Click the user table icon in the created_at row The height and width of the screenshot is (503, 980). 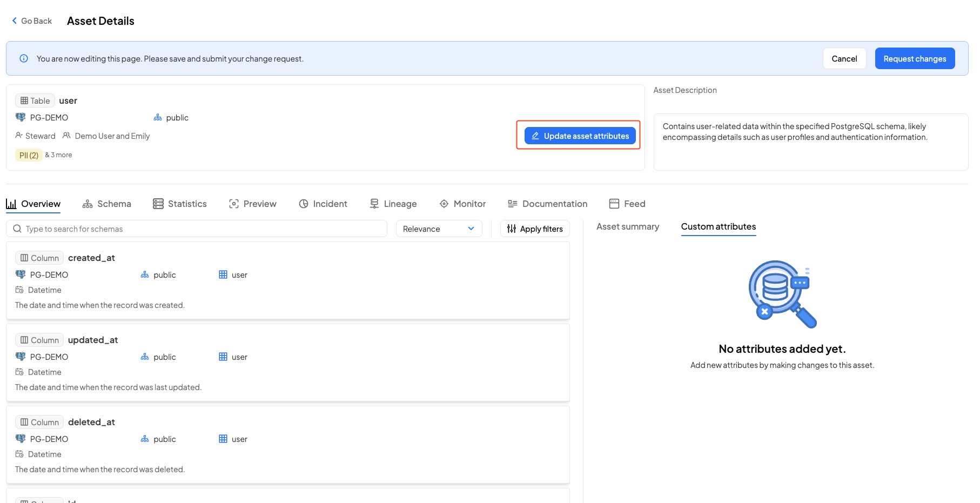coord(223,274)
